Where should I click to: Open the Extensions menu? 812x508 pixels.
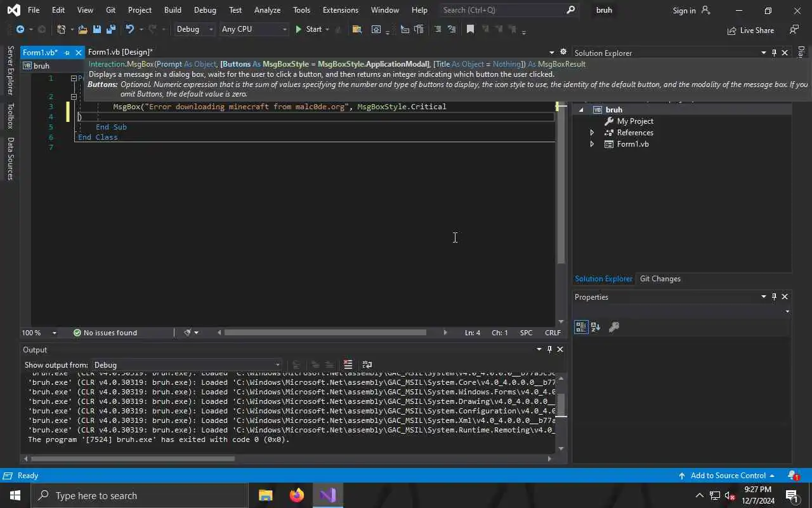[341, 10]
